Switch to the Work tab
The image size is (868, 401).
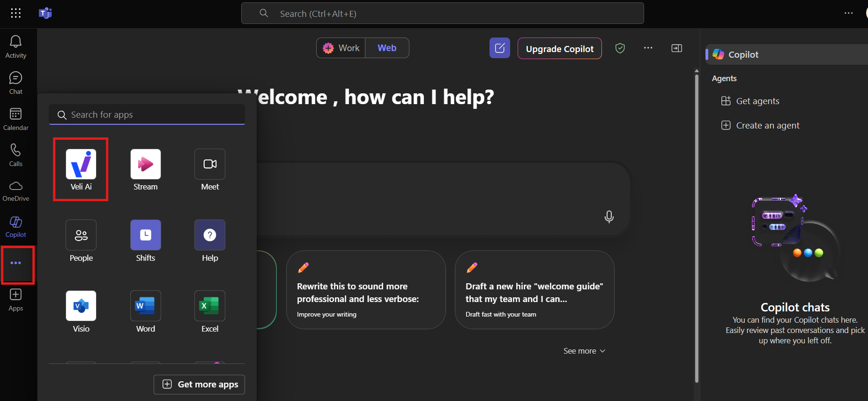tap(341, 48)
